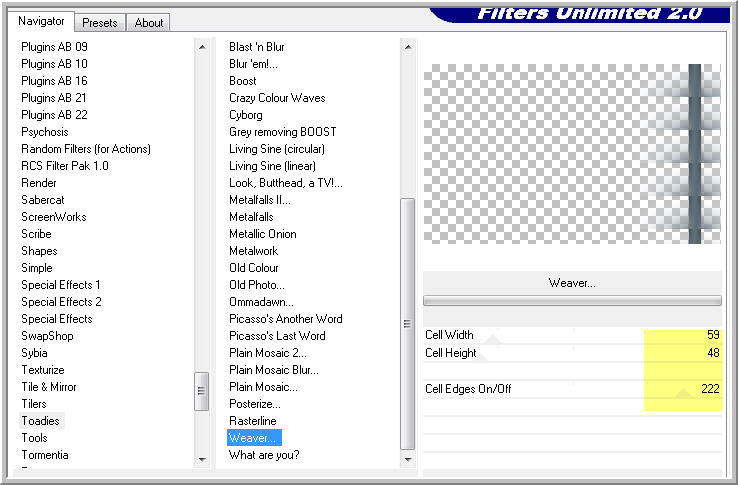Click the filter list scroll-up arrow
Viewport: 738px width, 485px height.
click(408, 47)
